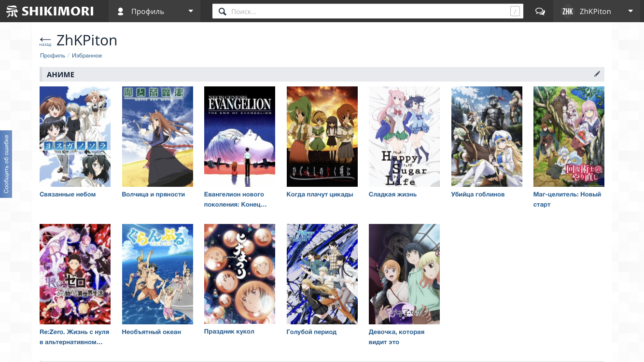Follow the 'Волчица и пряности' title link

(x=154, y=195)
